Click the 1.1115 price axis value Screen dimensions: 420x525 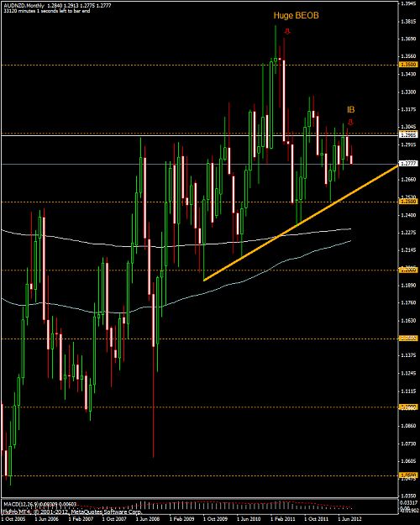coord(408,391)
